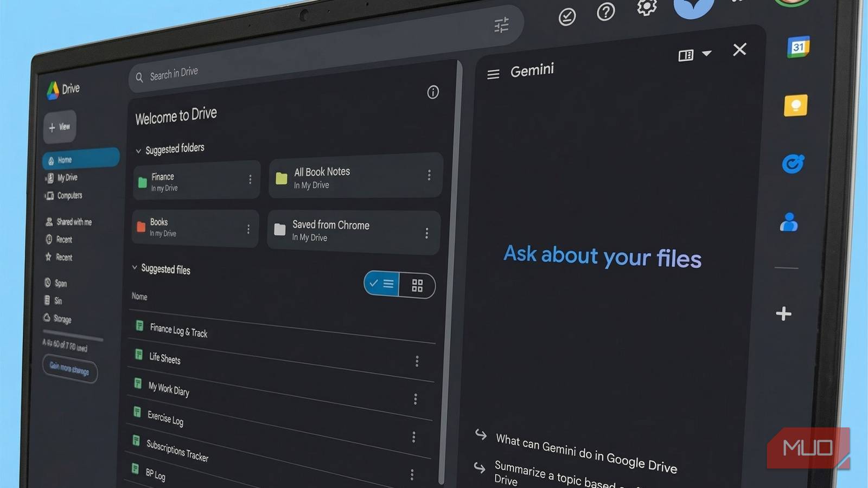Open Google Tasks from the side panel
Image resolution: width=868 pixels, height=488 pixels.
click(793, 164)
